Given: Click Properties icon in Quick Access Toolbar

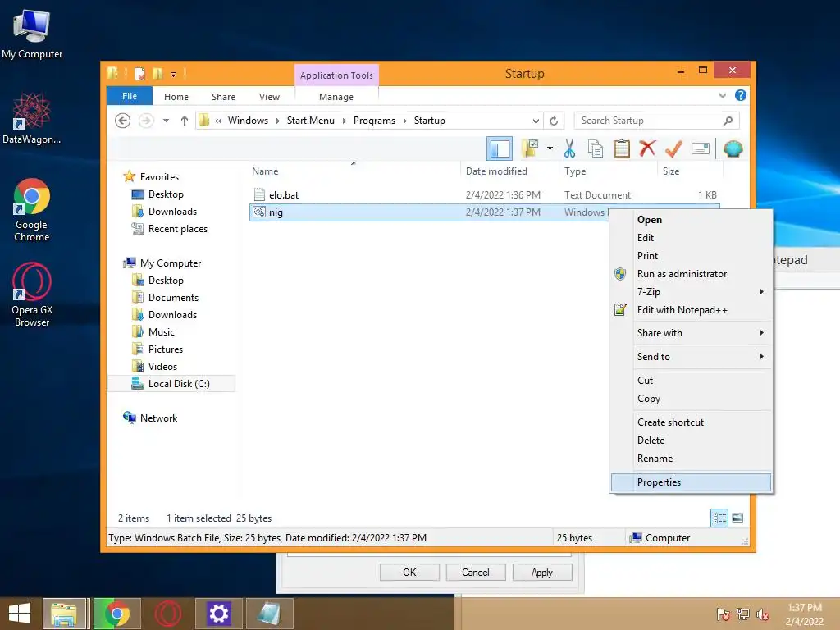Looking at the screenshot, I should coord(139,73).
